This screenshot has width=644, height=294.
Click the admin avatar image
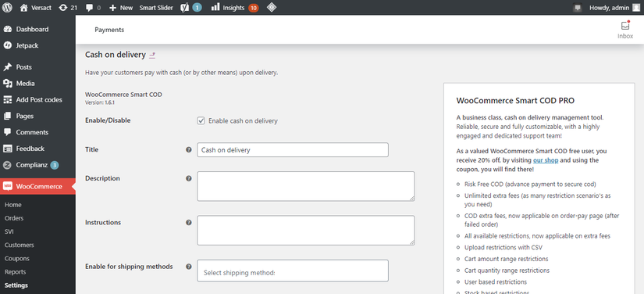click(x=636, y=8)
